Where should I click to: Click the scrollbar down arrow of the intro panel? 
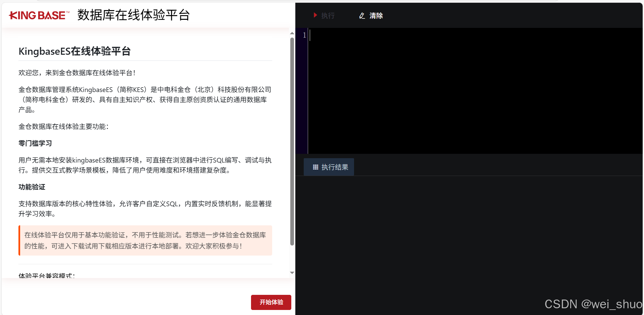click(x=292, y=273)
